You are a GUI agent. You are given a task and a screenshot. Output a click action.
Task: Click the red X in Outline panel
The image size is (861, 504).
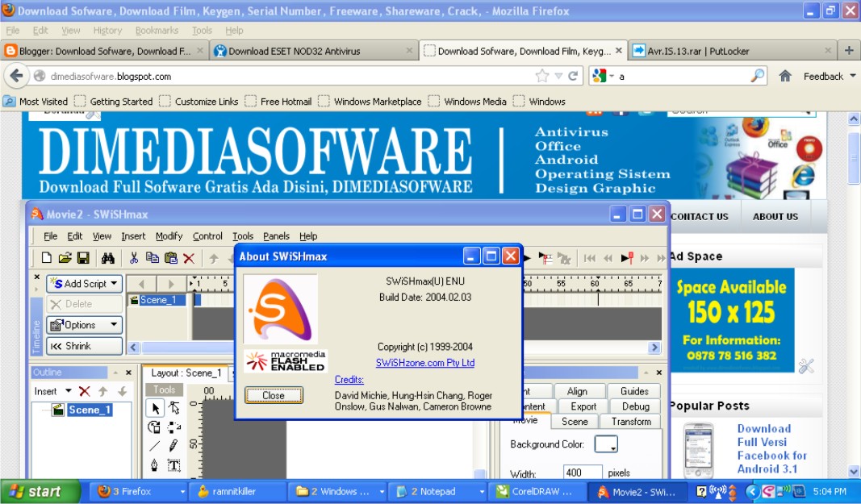coord(84,391)
